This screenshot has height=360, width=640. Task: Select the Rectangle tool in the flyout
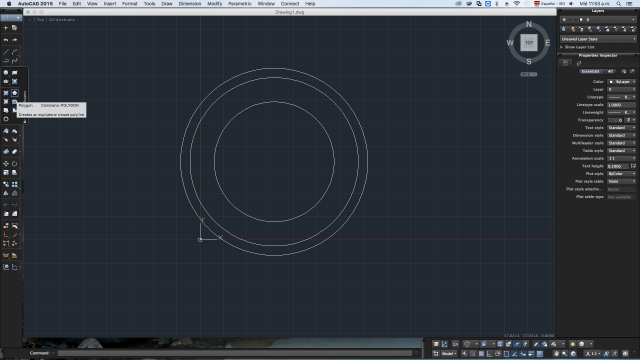(x=15, y=73)
